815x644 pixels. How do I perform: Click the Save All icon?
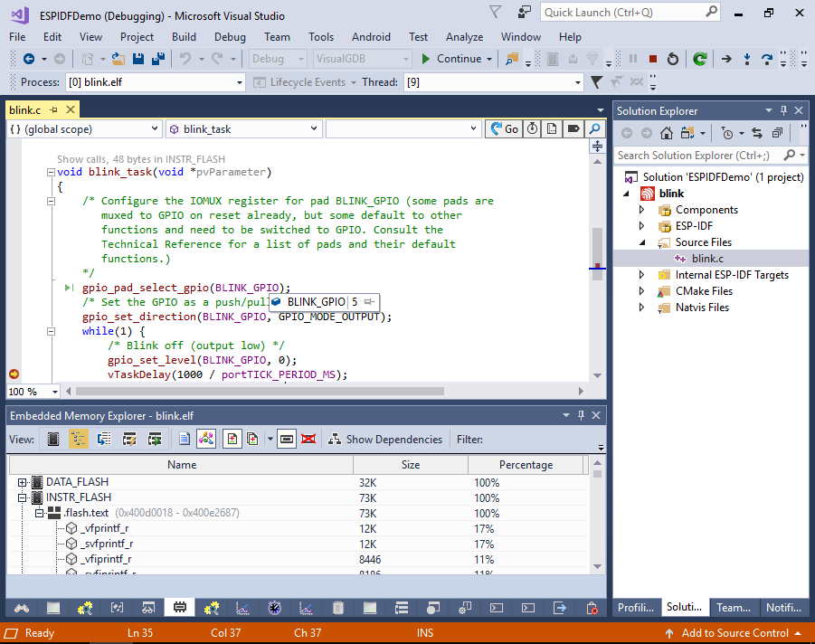point(158,59)
